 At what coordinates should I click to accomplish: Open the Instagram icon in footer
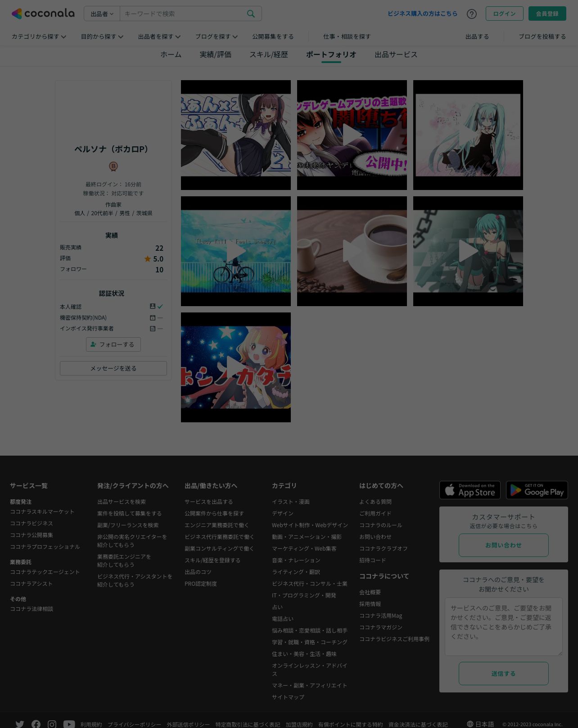52,724
